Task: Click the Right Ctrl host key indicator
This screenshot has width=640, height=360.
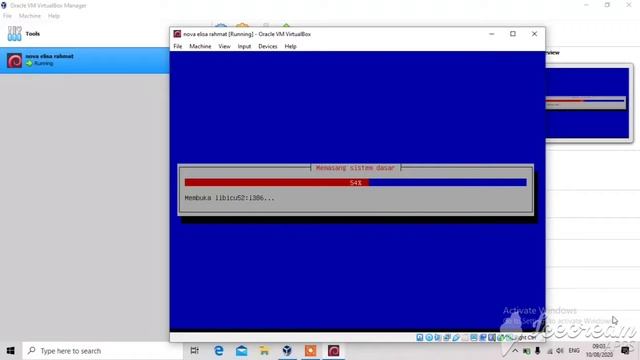Action: pos(527,338)
